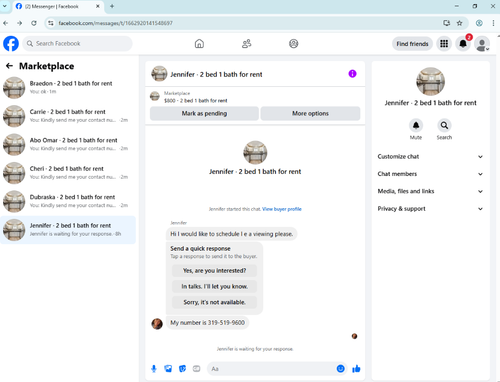Expand Chat members section
The height and width of the screenshot is (382, 500).
tap(430, 174)
